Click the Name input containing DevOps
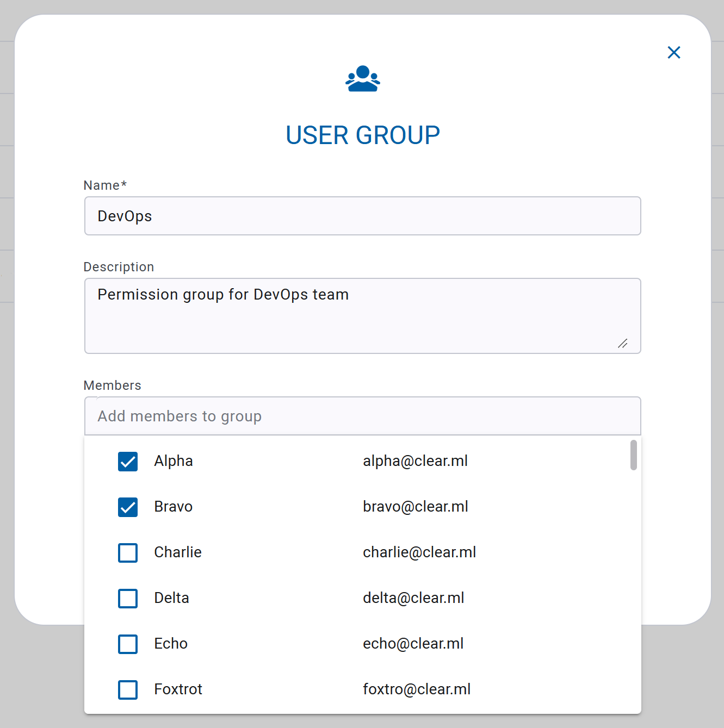This screenshot has height=728, width=724. click(x=363, y=216)
